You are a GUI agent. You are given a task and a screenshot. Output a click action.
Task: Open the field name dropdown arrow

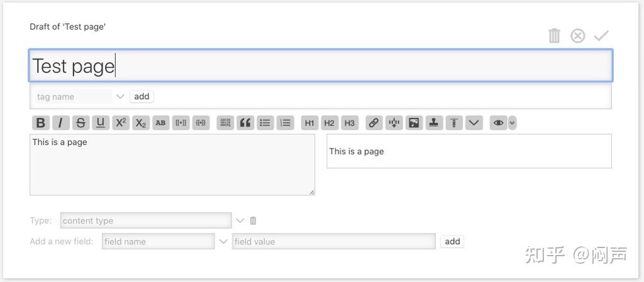tap(223, 241)
